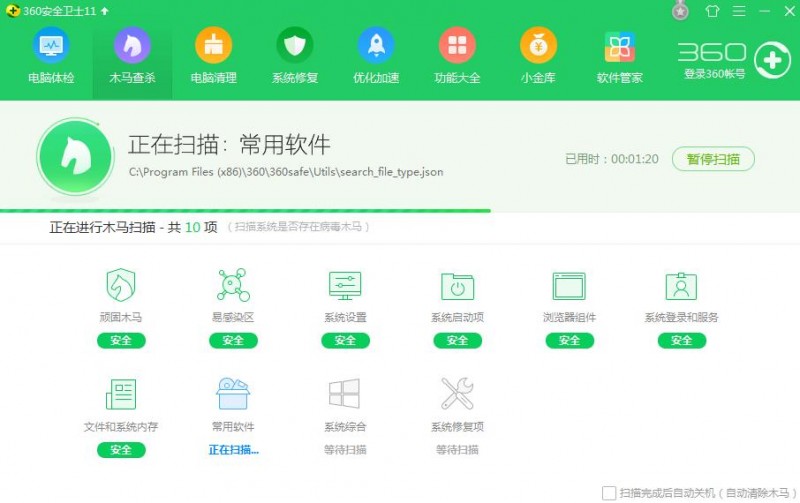Click the 360 plus logo circle

[772, 60]
